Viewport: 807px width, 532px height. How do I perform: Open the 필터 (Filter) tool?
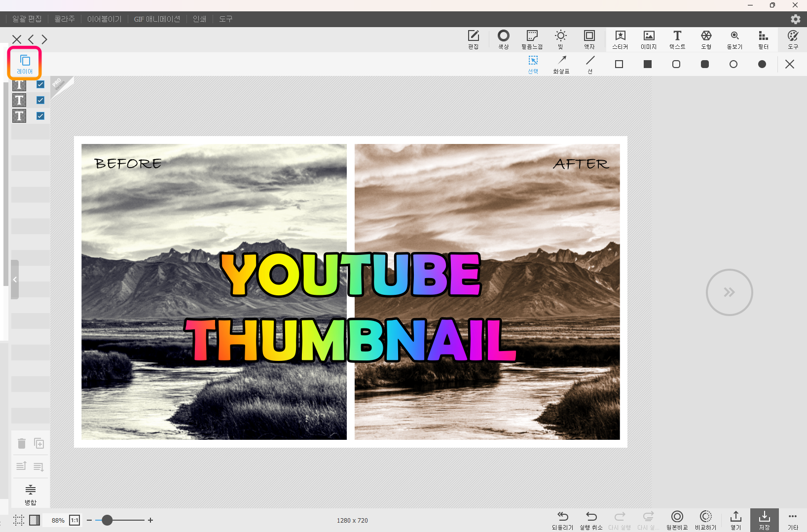(x=763, y=39)
